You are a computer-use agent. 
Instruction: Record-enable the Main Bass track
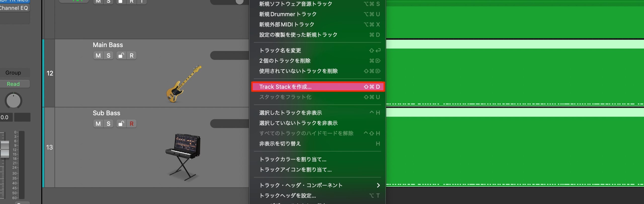click(x=132, y=56)
